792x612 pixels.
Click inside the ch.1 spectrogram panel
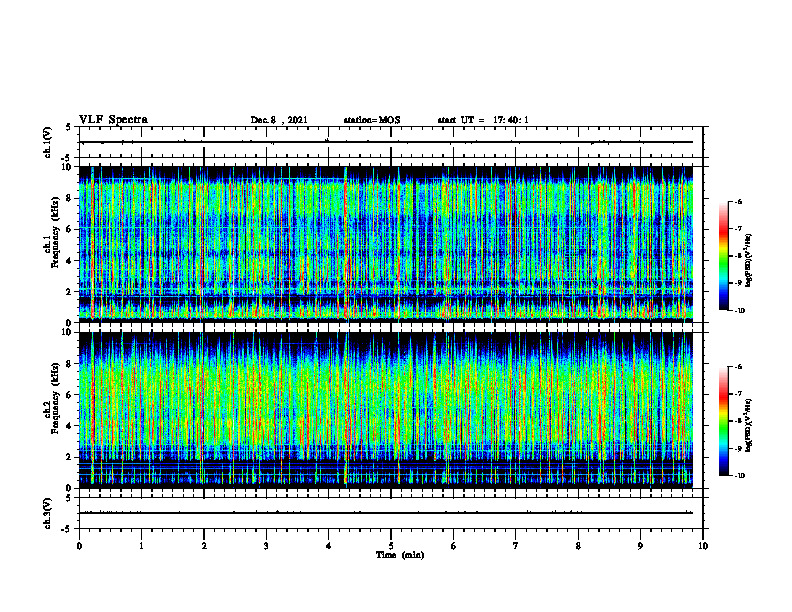tap(386, 244)
